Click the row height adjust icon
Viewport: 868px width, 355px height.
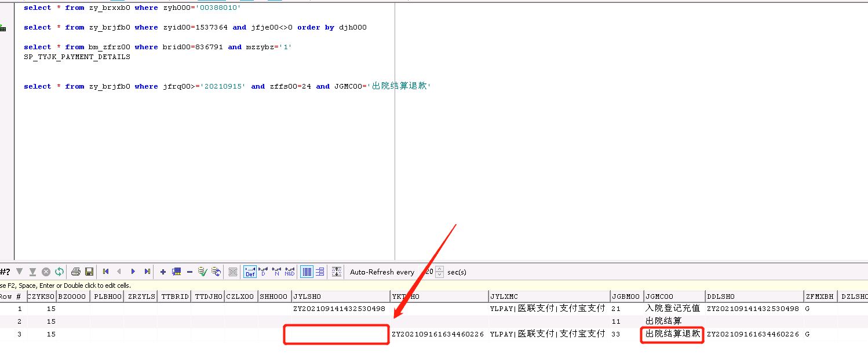[x=337, y=272]
